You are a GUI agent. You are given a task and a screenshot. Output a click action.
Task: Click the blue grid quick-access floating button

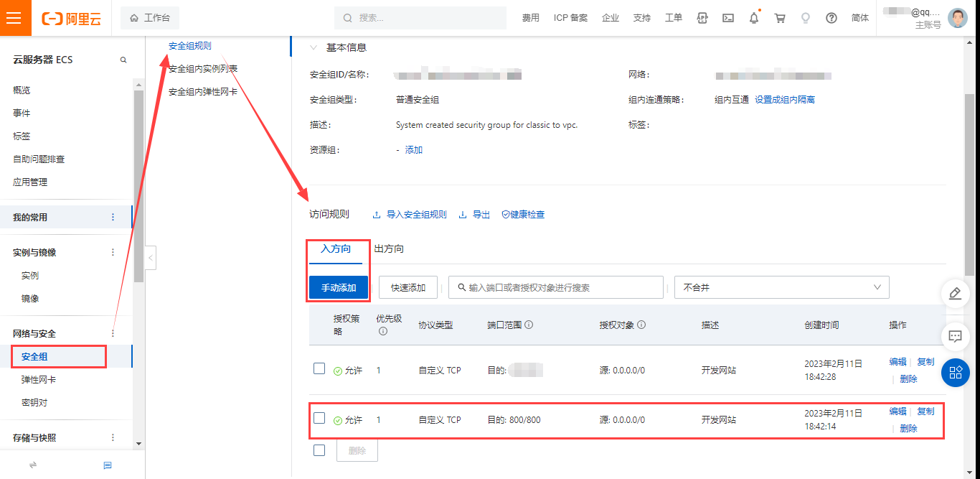[955, 372]
